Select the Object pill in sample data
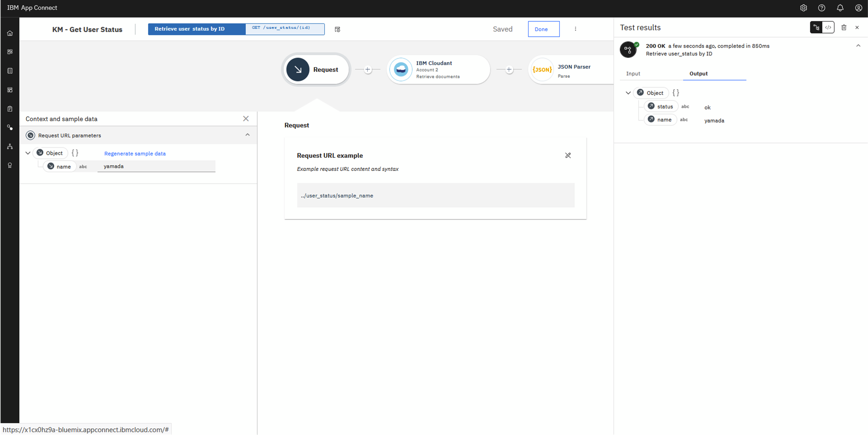The image size is (868, 435). point(50,153)
